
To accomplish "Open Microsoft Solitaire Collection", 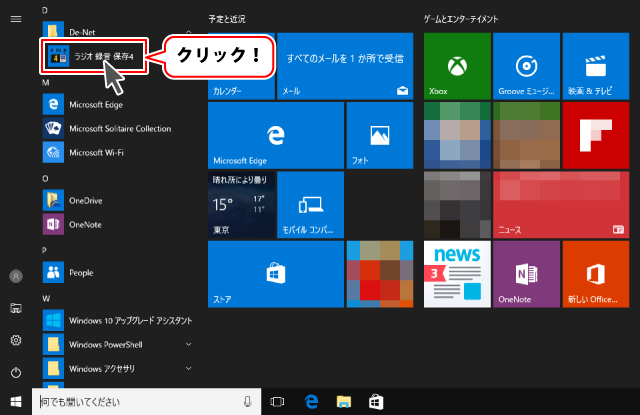I will coord(118,129).
